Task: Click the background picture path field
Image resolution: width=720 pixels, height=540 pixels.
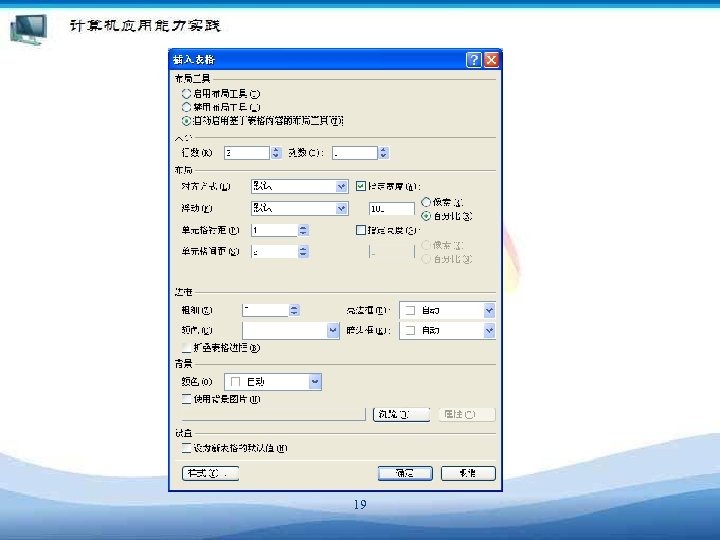Action: pos(274,414)
